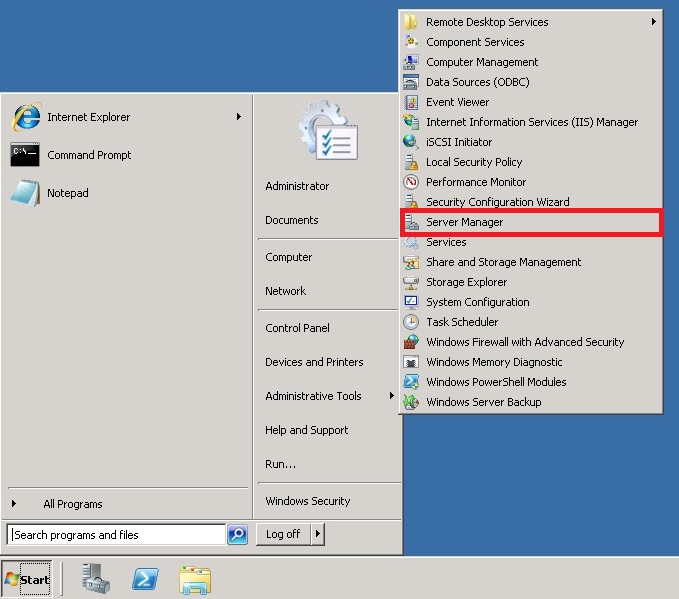Show All Programs list
The image size is (679, 599).
(x=72, y=504)
